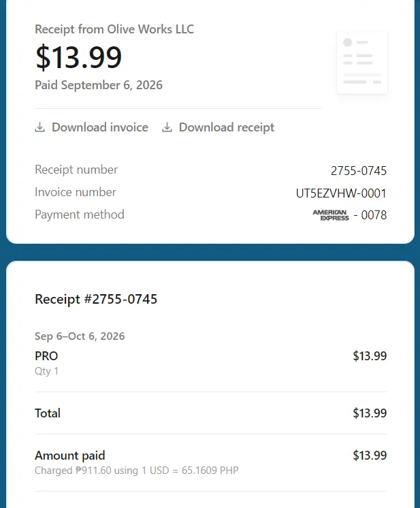This screenshot has width=420, height=508.
Task: Click the American Express card logo
Action: (x=331, y=215)
